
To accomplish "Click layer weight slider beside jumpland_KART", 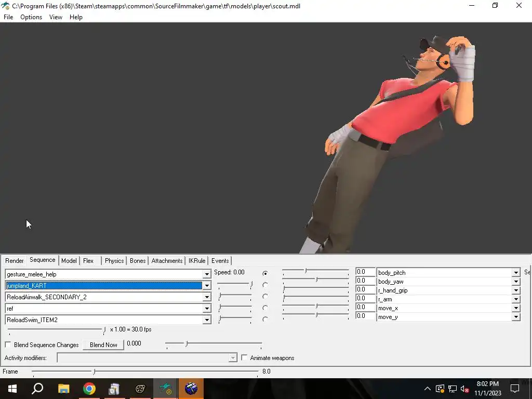I will (235, 285).
